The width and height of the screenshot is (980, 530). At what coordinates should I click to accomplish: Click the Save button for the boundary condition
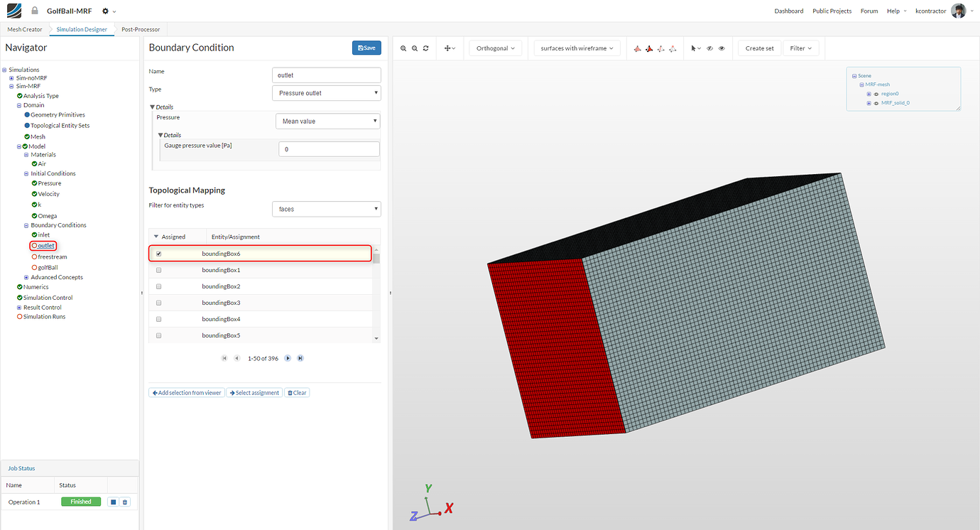coord(366,47)
